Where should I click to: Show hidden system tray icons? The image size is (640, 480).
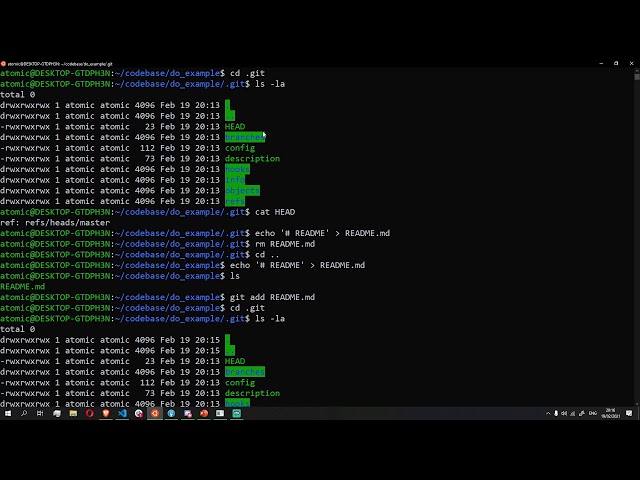548,413
